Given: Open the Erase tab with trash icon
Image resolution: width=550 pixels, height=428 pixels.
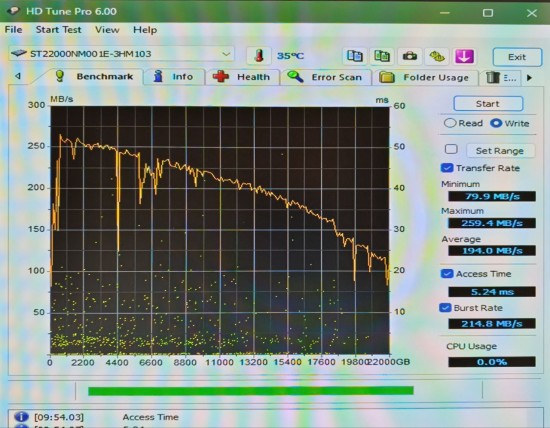Looking at the screenshot, I should click(501, 77).
